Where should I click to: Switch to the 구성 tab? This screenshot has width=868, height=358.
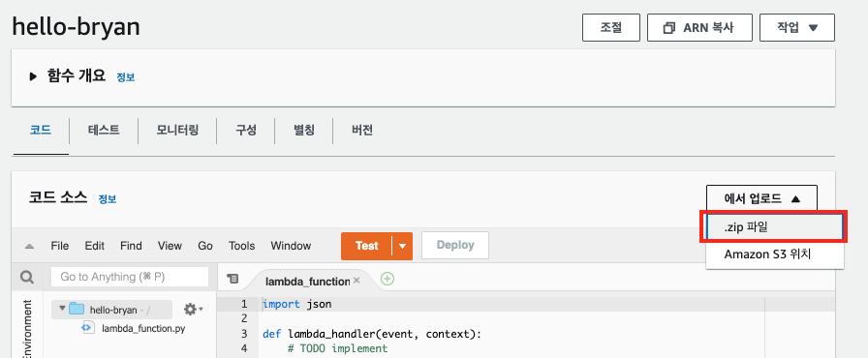coord(246,131)
